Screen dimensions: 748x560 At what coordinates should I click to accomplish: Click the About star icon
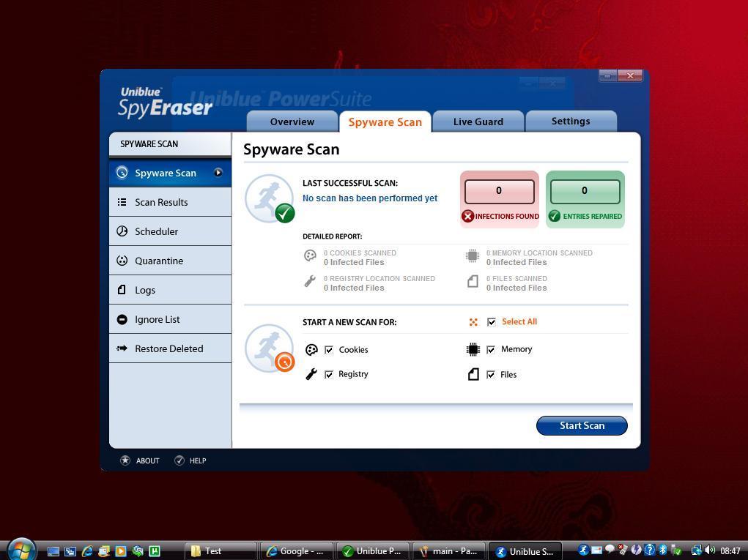pyautogui.click(x=125, y=460)
